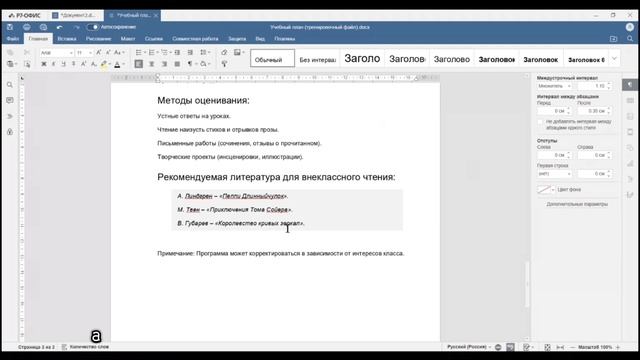Image resolution: width=640 pixels, height=360 pixels.
Task: Select the Без интервала style
Action: [318, 59]
